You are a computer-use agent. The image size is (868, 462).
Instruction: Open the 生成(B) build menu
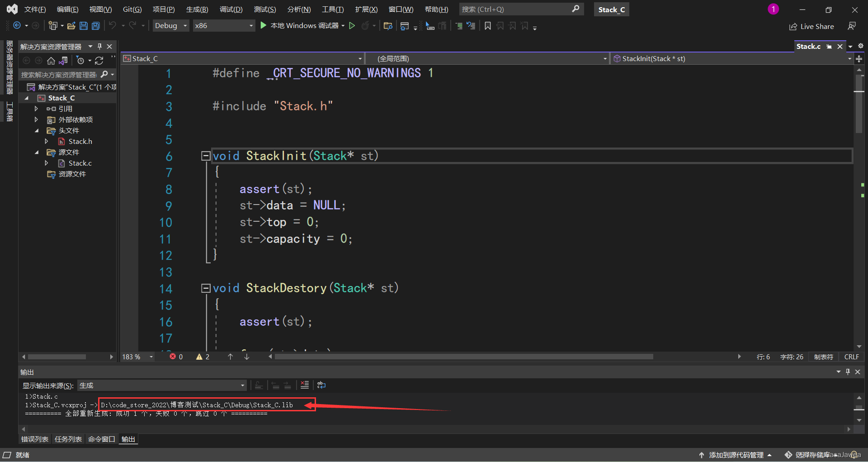(197, 9)
